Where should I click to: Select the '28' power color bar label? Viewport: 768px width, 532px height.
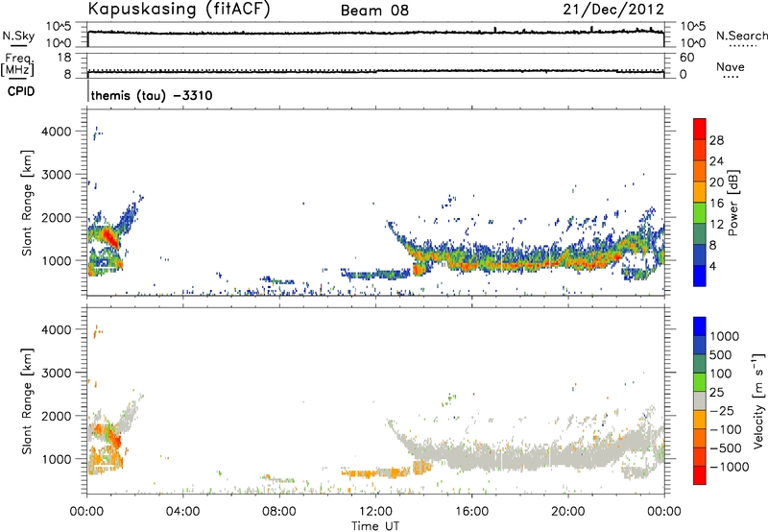pyautogui.click(x=716, y=140)
